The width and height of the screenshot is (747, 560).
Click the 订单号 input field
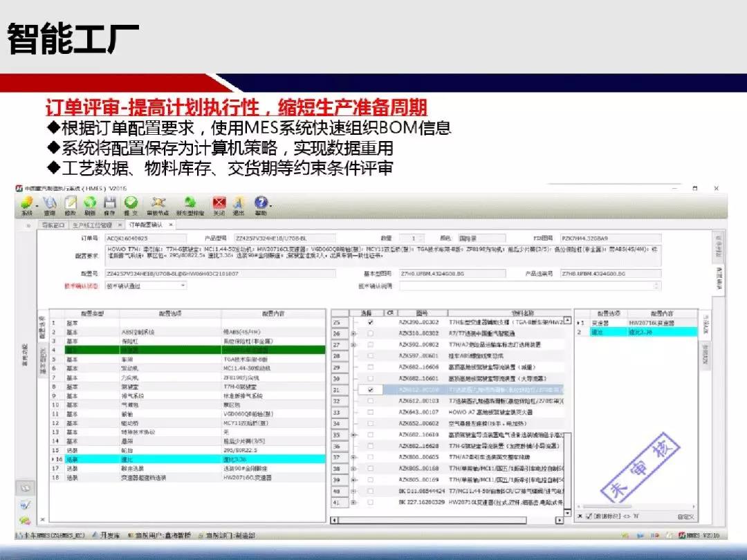[x=146, y=238]
